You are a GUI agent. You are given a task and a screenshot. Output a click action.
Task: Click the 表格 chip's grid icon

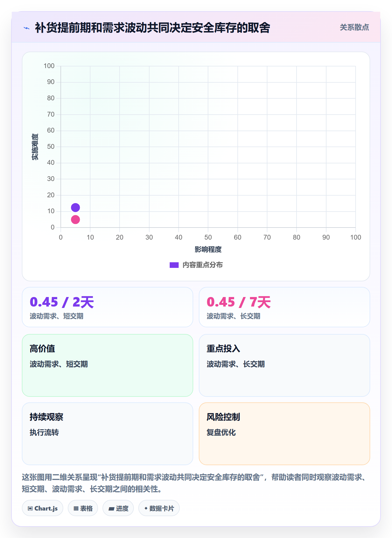tap(76, 509)
